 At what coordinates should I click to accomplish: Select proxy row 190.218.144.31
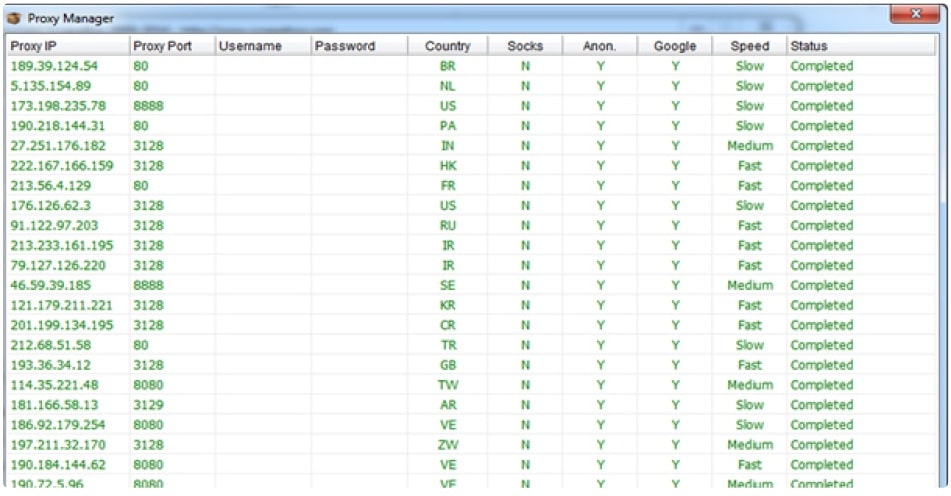(x=472, y=126)
